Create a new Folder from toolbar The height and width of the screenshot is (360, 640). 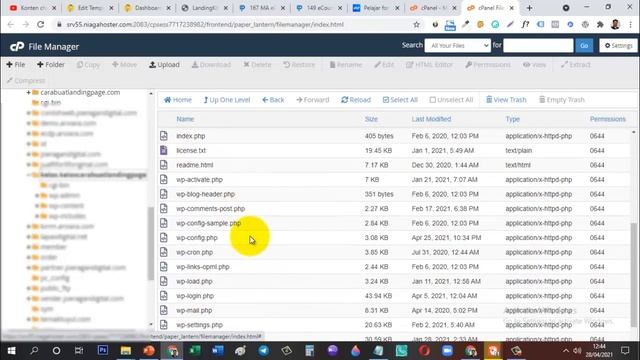click(51, 64)
